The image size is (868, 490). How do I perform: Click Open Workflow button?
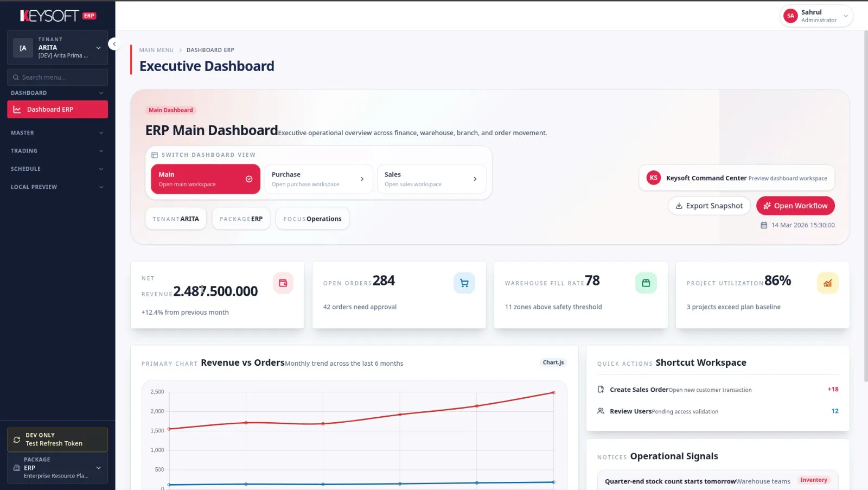795,206
